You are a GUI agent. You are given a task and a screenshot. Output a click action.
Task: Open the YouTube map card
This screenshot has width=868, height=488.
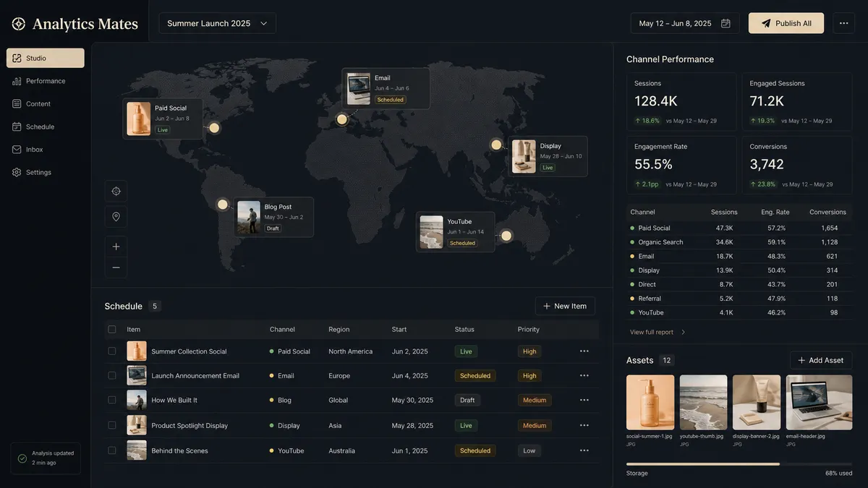click(x=455, y=232)
